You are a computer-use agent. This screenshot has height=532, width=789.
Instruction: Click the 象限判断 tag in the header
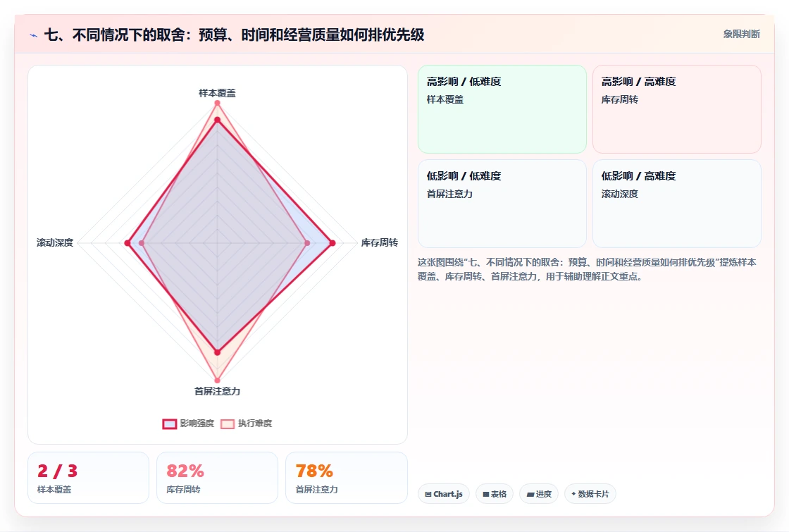coord(741,35)
